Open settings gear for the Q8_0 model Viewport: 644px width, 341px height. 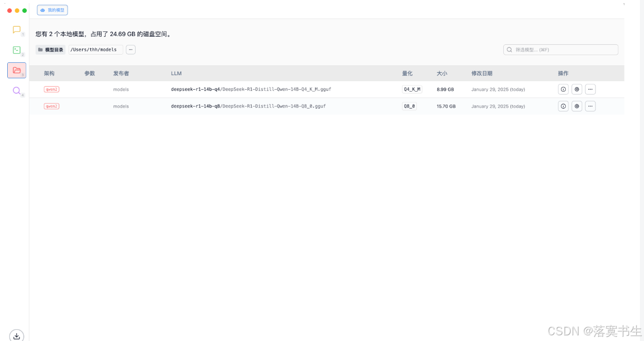pyautogui.click(x=577, y=106)
